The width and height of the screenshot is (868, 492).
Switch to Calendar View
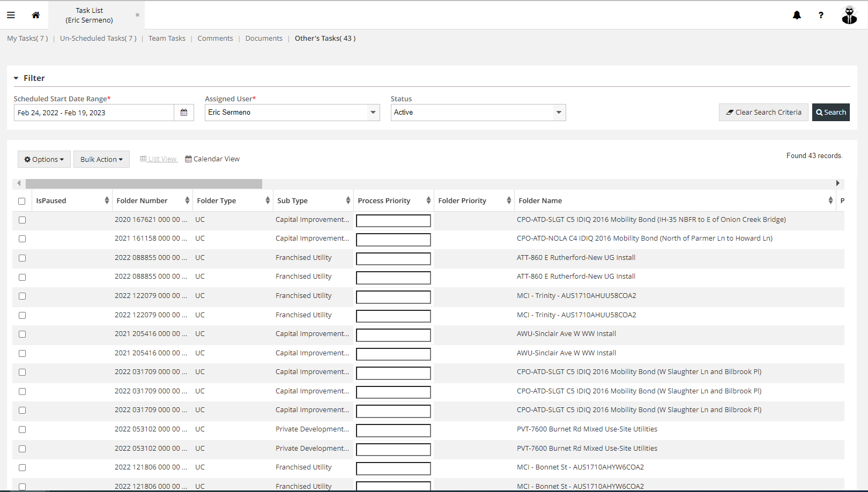point(212,159)
